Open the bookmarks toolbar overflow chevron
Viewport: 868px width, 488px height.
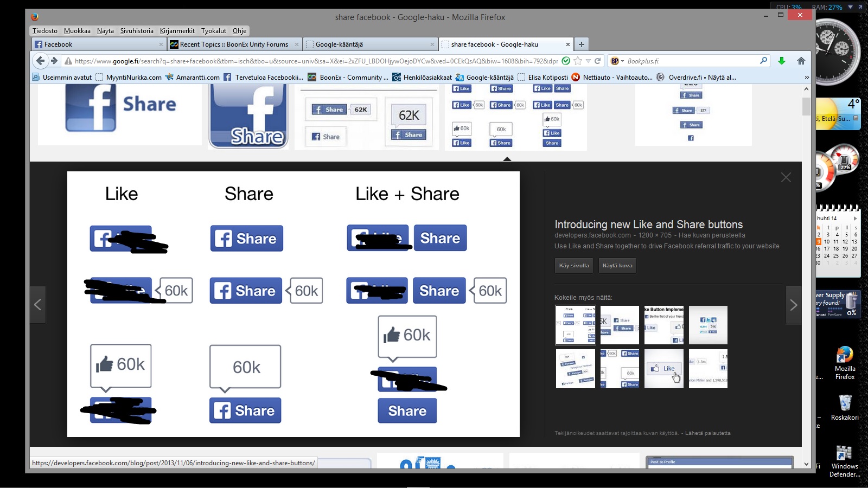click(806, 77)
